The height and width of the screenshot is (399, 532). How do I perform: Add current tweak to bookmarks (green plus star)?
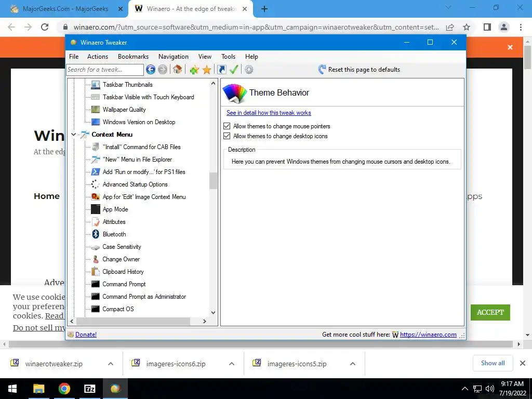194,70
